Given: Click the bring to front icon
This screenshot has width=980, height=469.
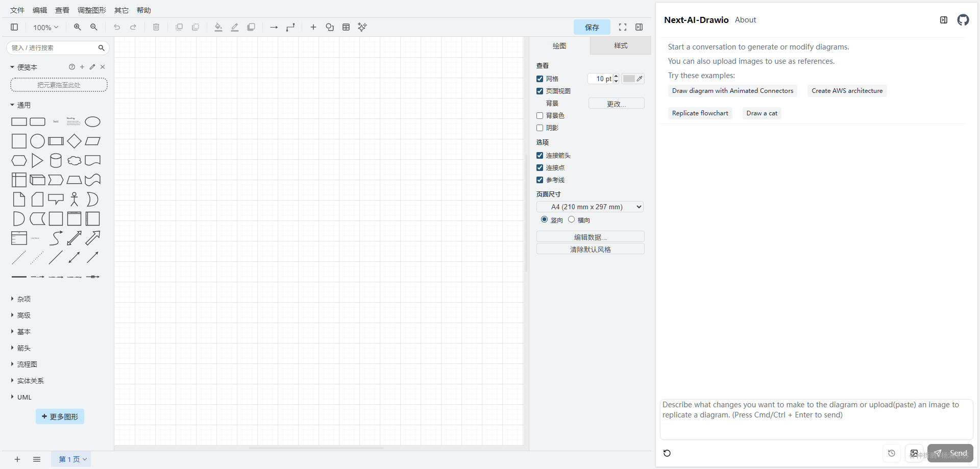Looking at the screenshot, I should click(x=179, y=27).
